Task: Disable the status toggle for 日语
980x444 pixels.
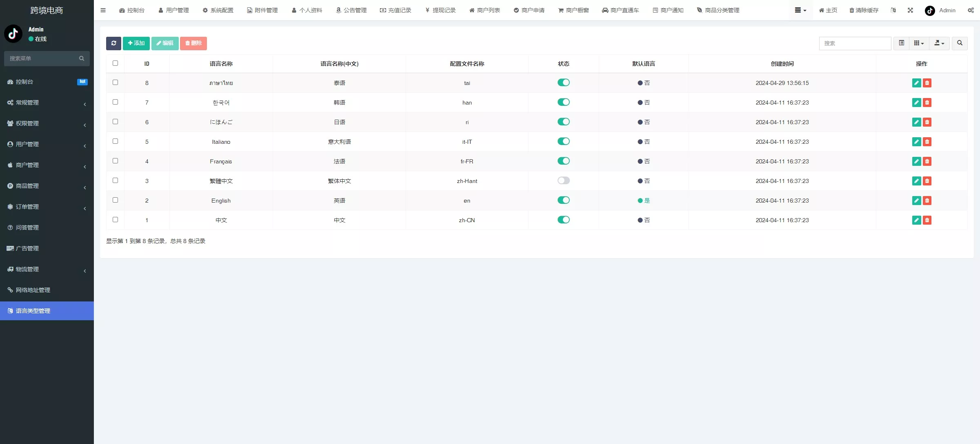Action: (x=564, y=121)
